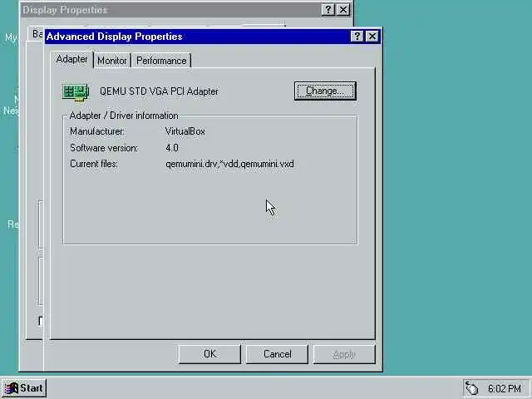Image resolution: width=532 pixels, height=399 pixels.
Task: Click the Manufacturer: label
Action: tap(97, 131)
